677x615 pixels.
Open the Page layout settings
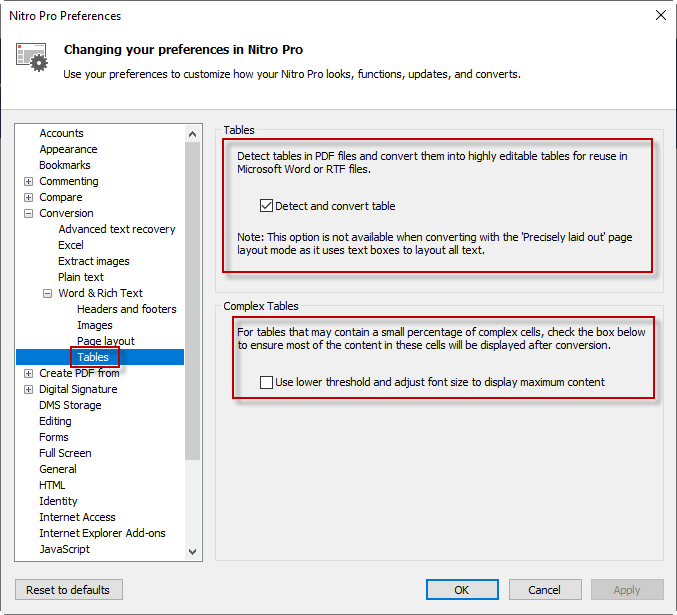[106, 341]
